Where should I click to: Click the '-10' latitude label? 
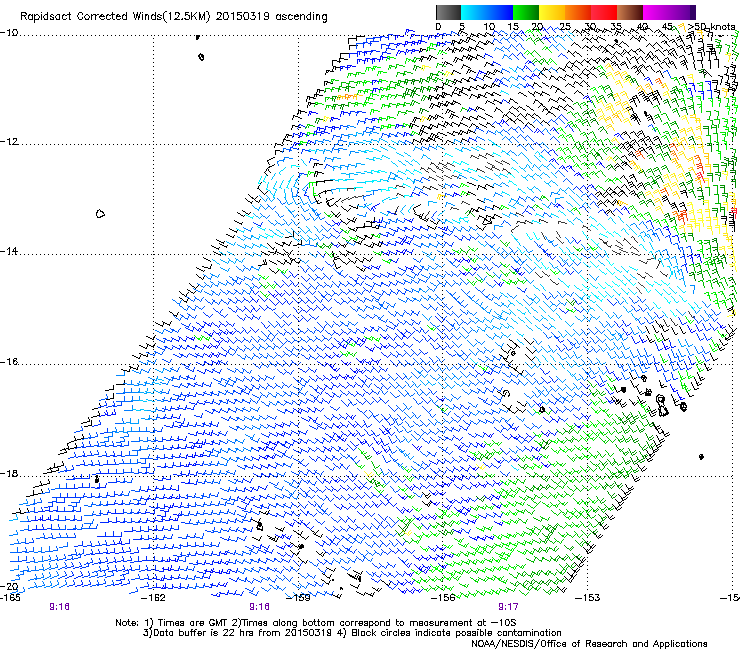[9, 33]
